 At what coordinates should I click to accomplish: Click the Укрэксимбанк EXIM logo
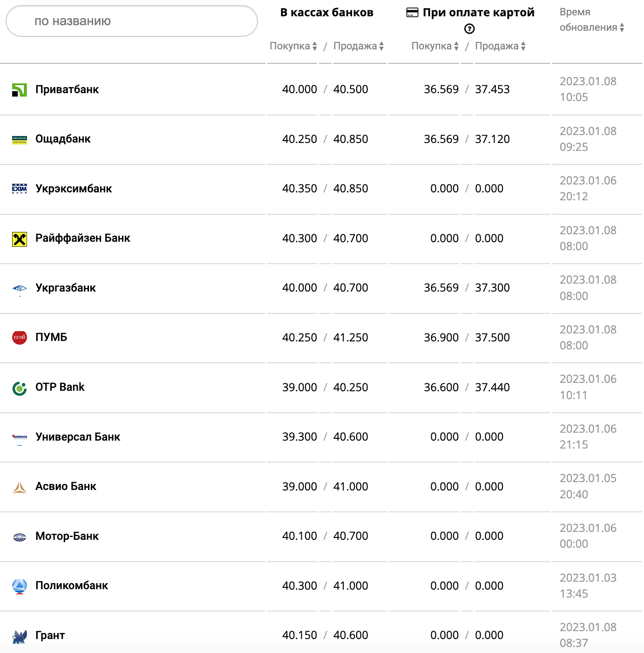tap(20, 189)
